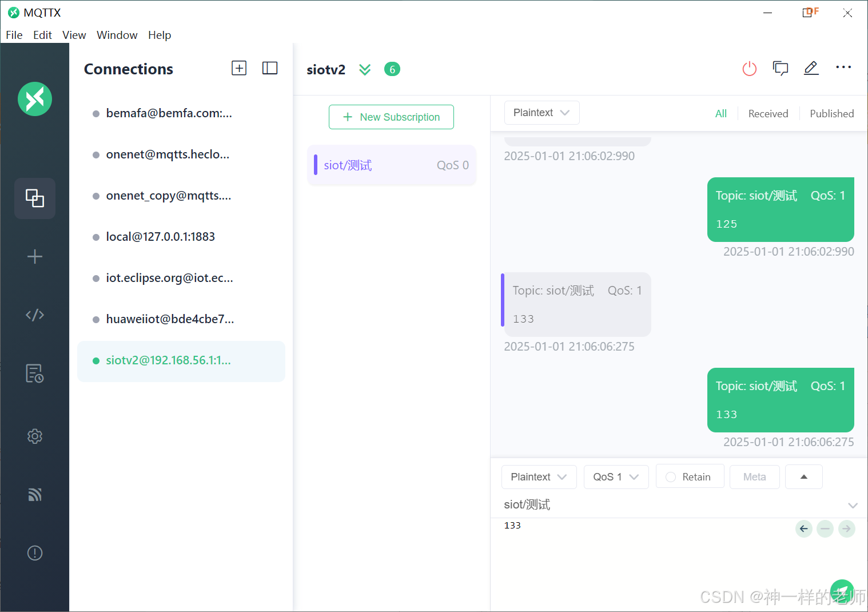Show All messages filter
This screenshot has height=612, width=868.
[721, 113]
